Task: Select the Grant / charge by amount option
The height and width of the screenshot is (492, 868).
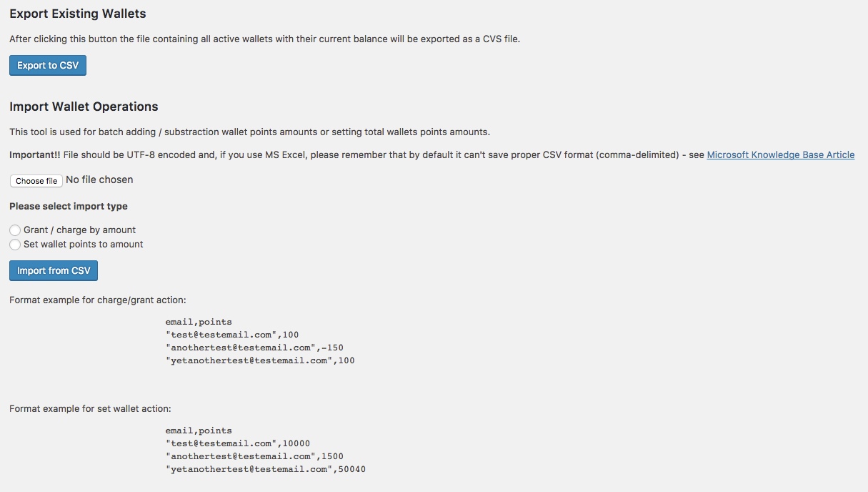Action: [15, 230]
